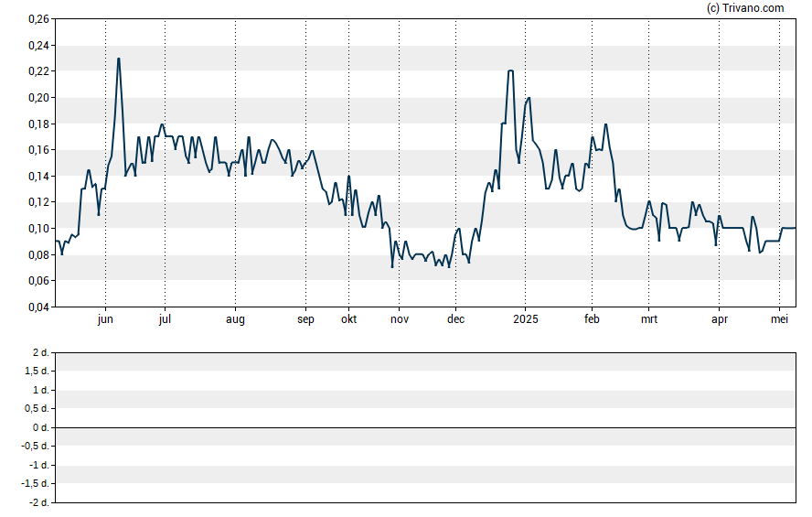
Task: Click the 0 d. volume axis label
Action: pos(41,427)
